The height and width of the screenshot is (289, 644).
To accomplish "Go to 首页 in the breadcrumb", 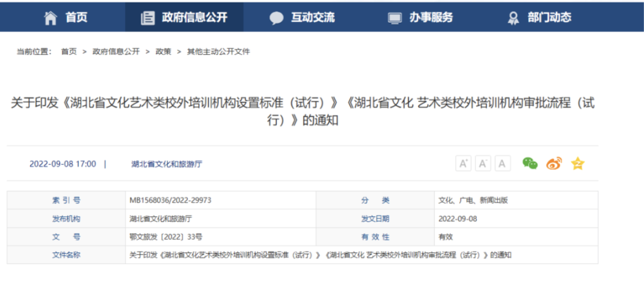I will tap(69, 52).
